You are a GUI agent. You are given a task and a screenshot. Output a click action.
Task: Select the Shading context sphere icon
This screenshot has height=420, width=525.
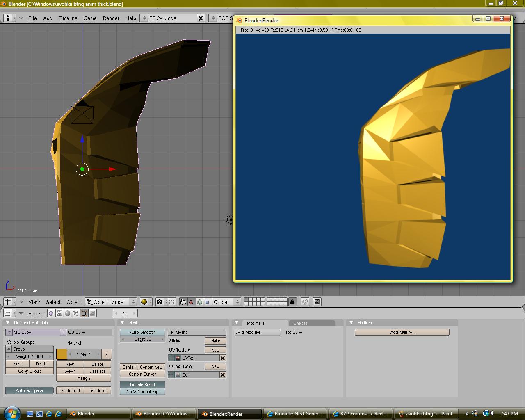point(68,313)
